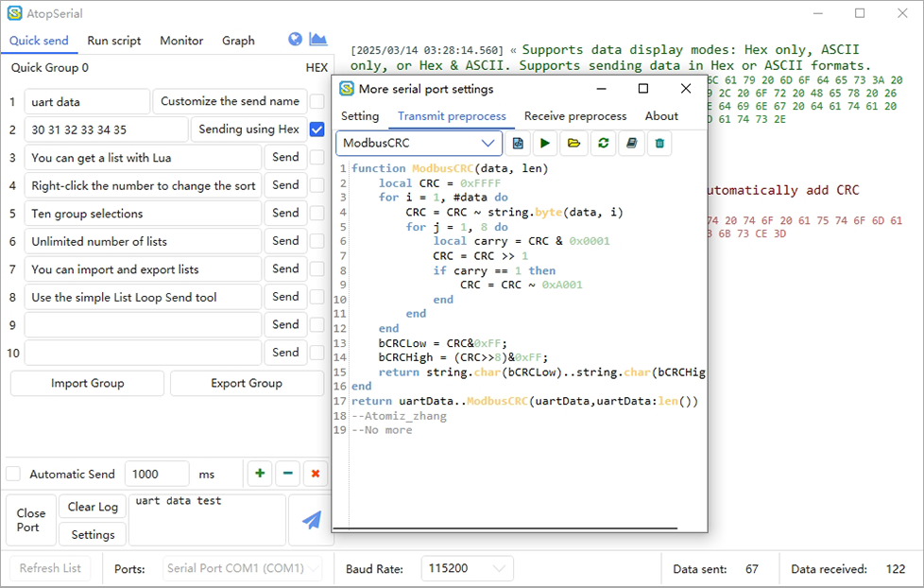Toggle hex checkbox for row 5
This screenshot has width=924, height=588.
(x=317, y=213)
